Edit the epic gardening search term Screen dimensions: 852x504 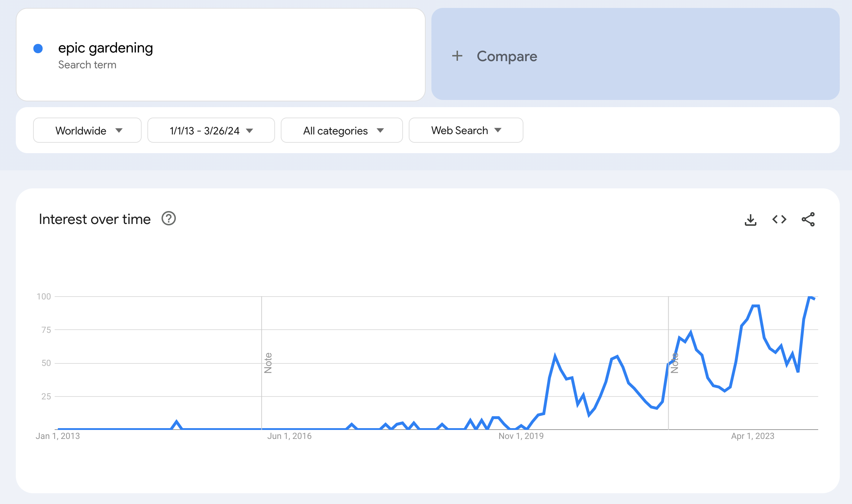(x=105, y=48)
